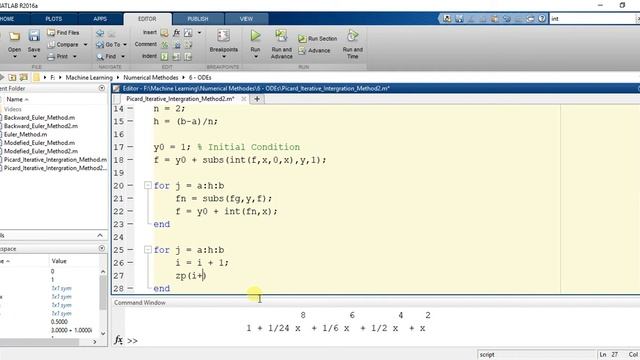The image size is (640, 360).
Task: Select the EDITOR ribbon tab
Action: pyautogui.click(x=147, y=19)
